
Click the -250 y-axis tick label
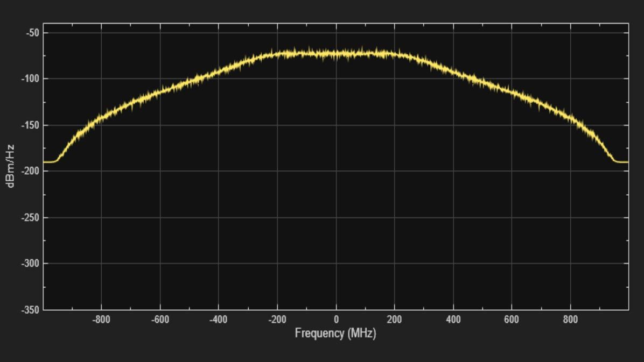pos(30,217)
